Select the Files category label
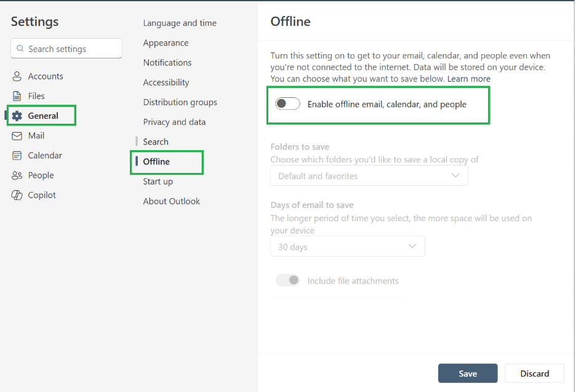This screenshot has width=576, height=392. (36, 96)
